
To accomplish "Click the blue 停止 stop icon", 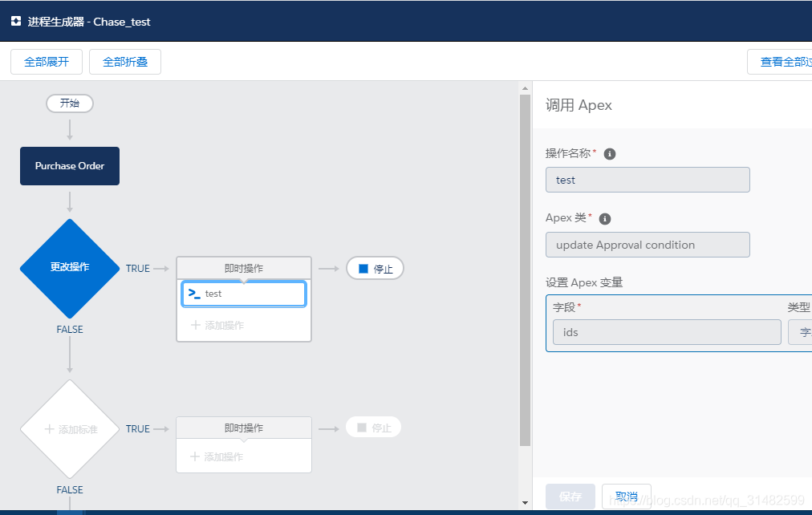I will [363, 269].
